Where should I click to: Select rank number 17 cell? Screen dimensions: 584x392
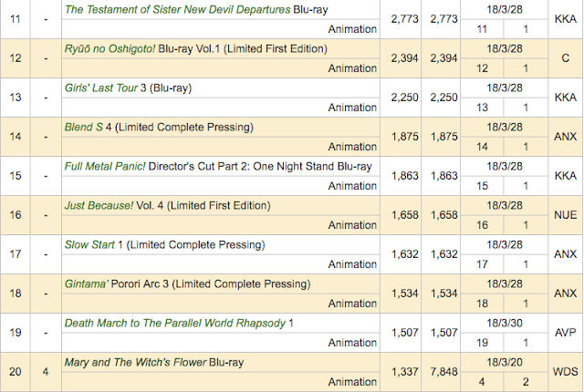pyautogui.click(x=16, y=254)
